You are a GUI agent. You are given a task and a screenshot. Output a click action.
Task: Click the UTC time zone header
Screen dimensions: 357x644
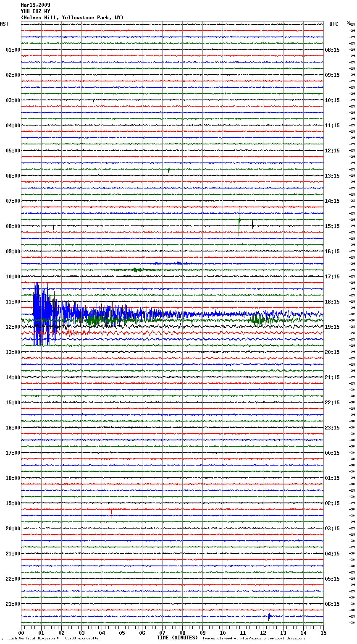tap(333, 24)
